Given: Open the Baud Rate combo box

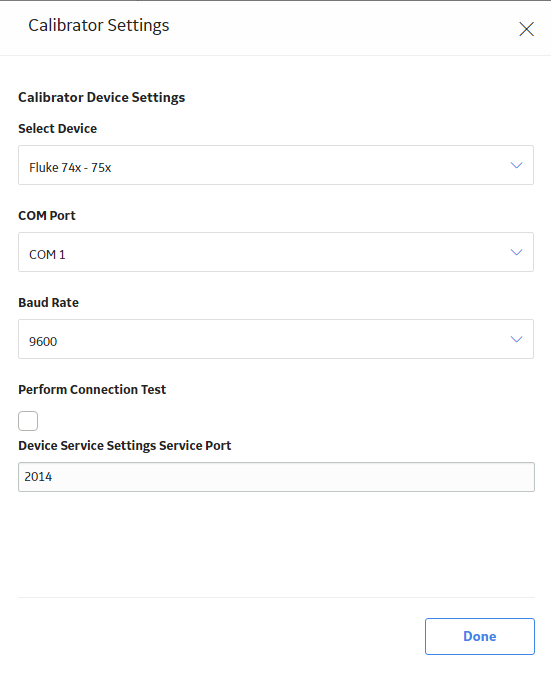Looking at the screenshot, I should [276, 339].
